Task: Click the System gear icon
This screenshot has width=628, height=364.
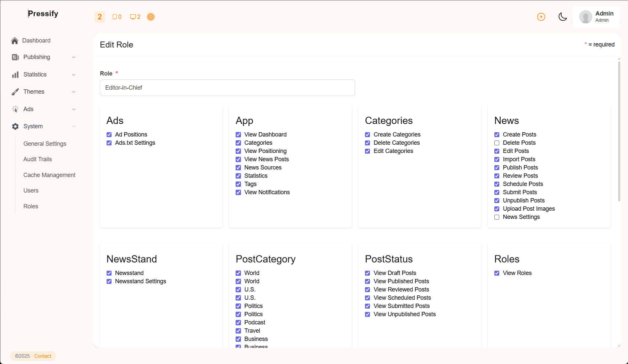Action: point(15,126)
